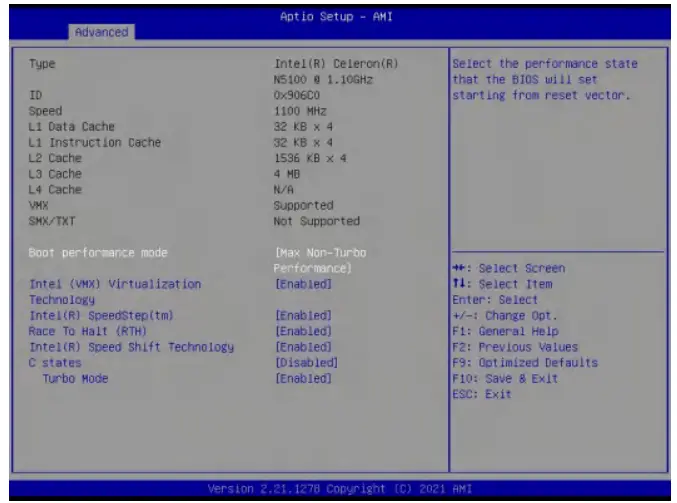The height and width of the screenshot is (503, 677).
Task: Click the F2: Previous Values hint
Action: [515, 347]
